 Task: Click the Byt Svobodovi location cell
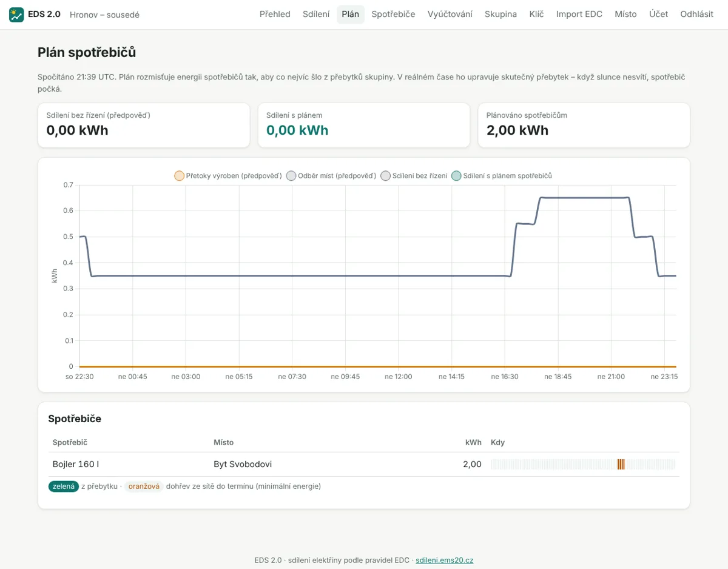pyautogui.click(x=243, y=465)
